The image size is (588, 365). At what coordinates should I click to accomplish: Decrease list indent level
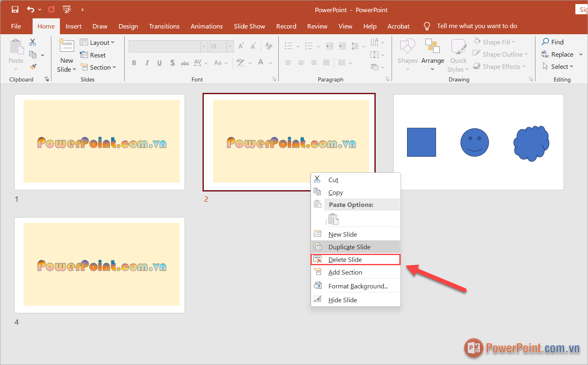330,46
